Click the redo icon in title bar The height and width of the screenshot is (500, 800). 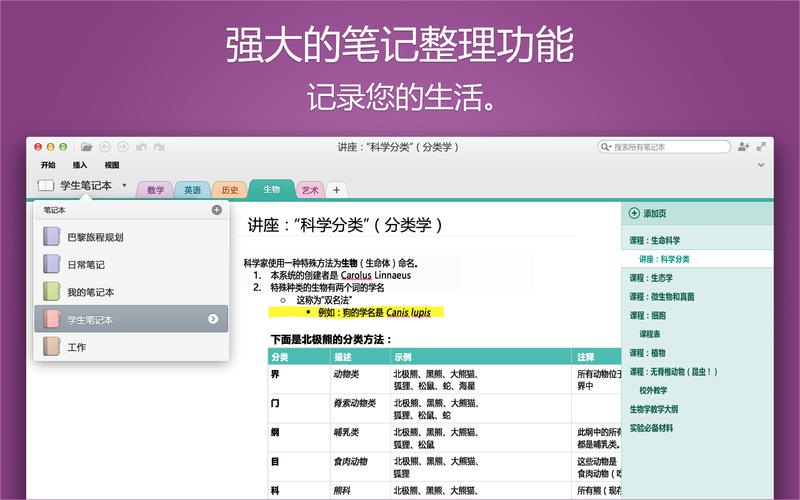click(x=159, y=147)
